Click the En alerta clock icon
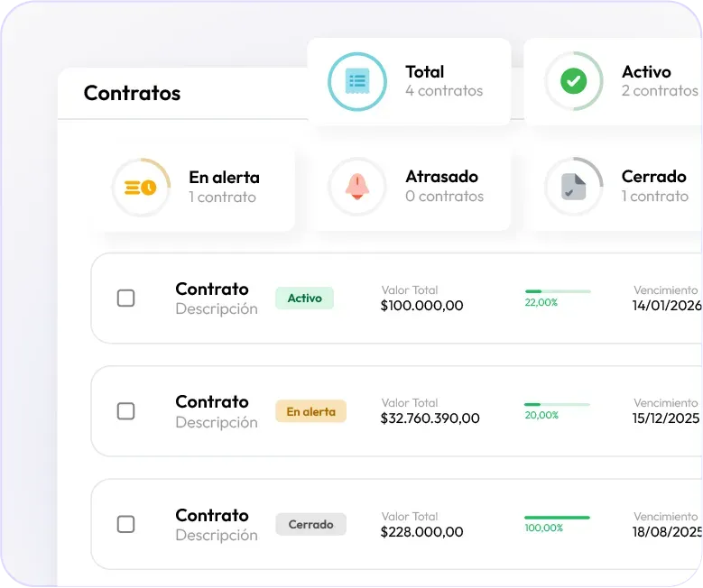Image resolution: width=703 pixels, height=588 pixels. (x=140, y=188)
